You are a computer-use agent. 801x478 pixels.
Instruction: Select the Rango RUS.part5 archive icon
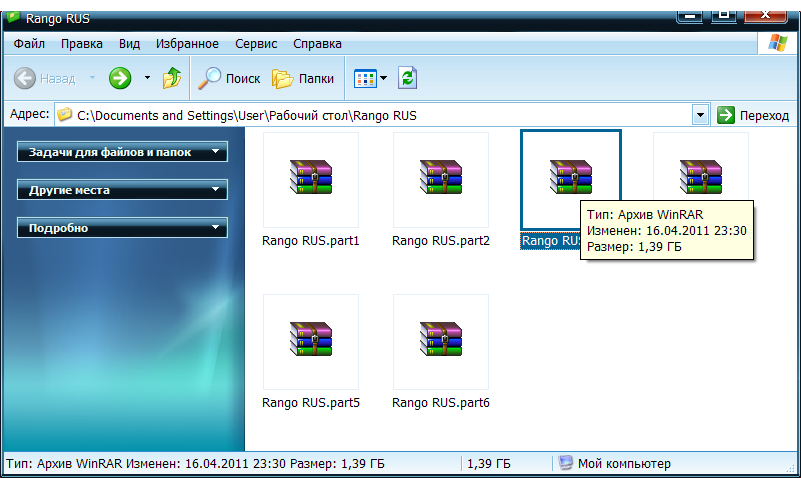(311, 339)
